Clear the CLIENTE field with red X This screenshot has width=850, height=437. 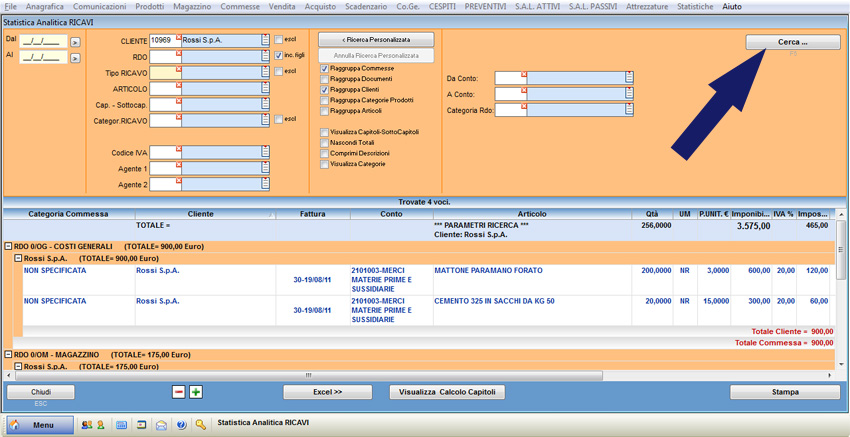[x=179, y=37]
